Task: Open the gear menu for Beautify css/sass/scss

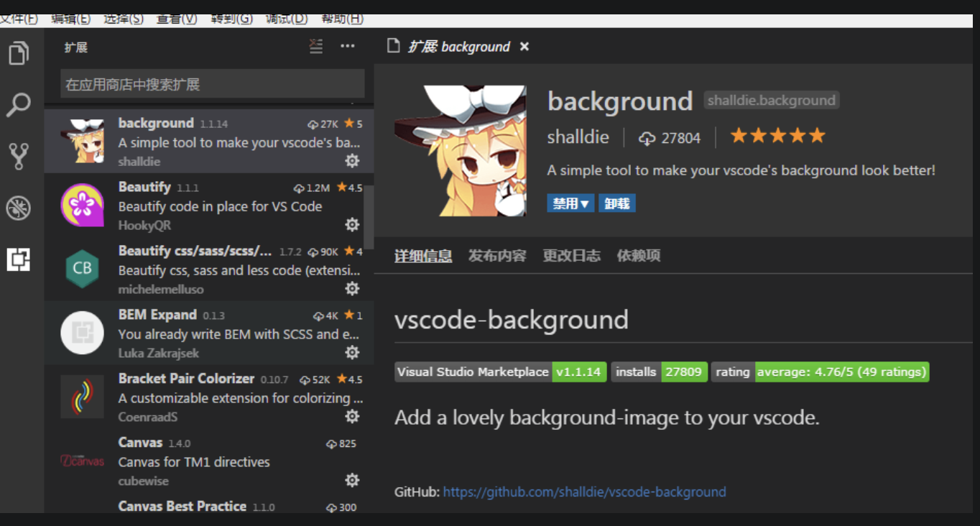Action: (x=352, y=289)
